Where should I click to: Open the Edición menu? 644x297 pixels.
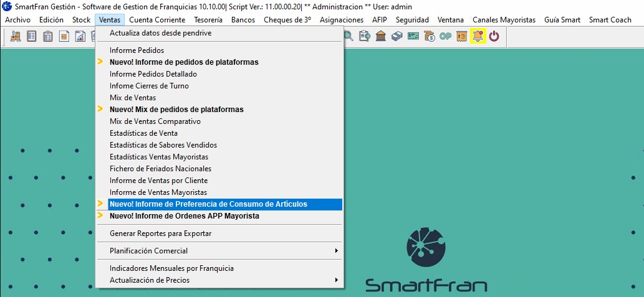point(51,20)
